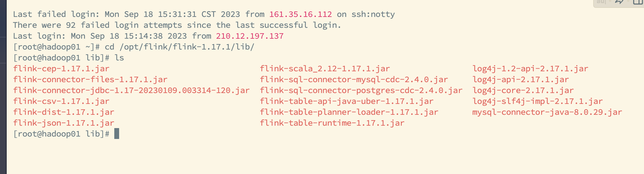644x174 pixels.
Task: Click the cd /opt/flink command line text
Action: point(180,47)
